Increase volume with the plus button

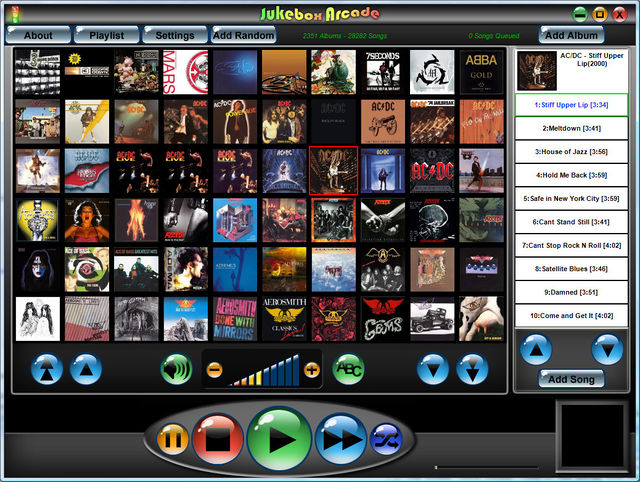click(312, 370)
